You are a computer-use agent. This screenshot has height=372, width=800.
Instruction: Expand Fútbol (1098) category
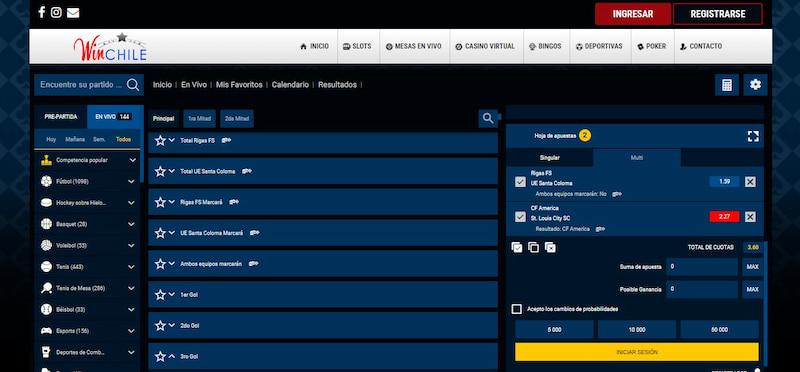pos(132,182)
